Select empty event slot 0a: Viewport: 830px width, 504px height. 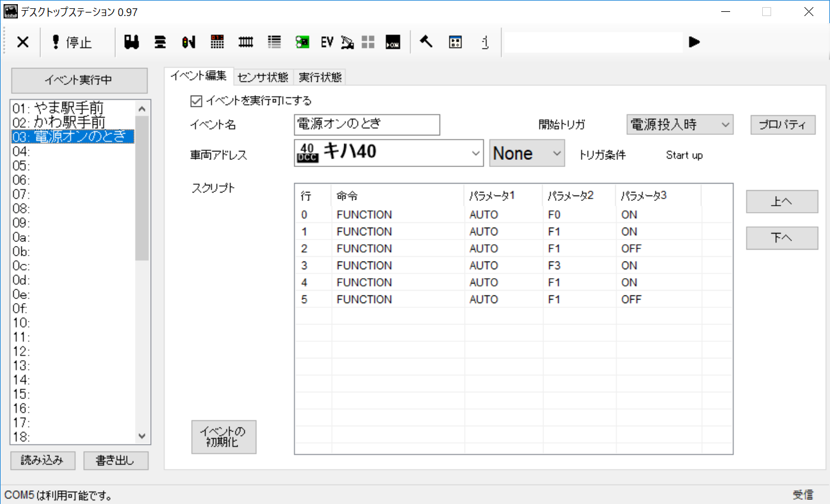coord(73,237)
